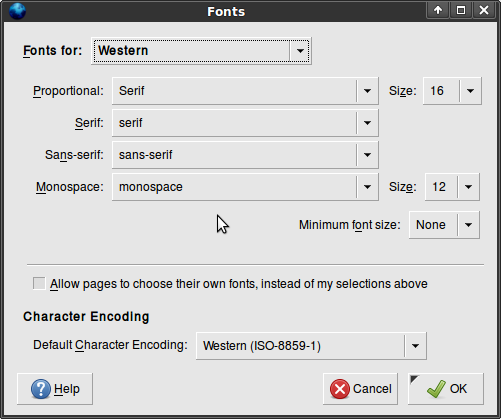The image size is (501, 419).
Task: Click the green checkmark OK icon
Action: 436,389
